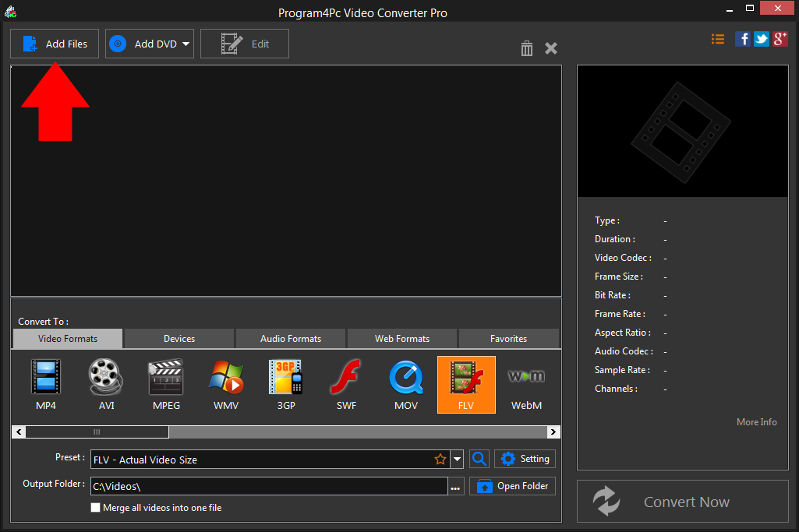Toggle the preset favorite star
The image size is (799, 532).
(440, 459)
